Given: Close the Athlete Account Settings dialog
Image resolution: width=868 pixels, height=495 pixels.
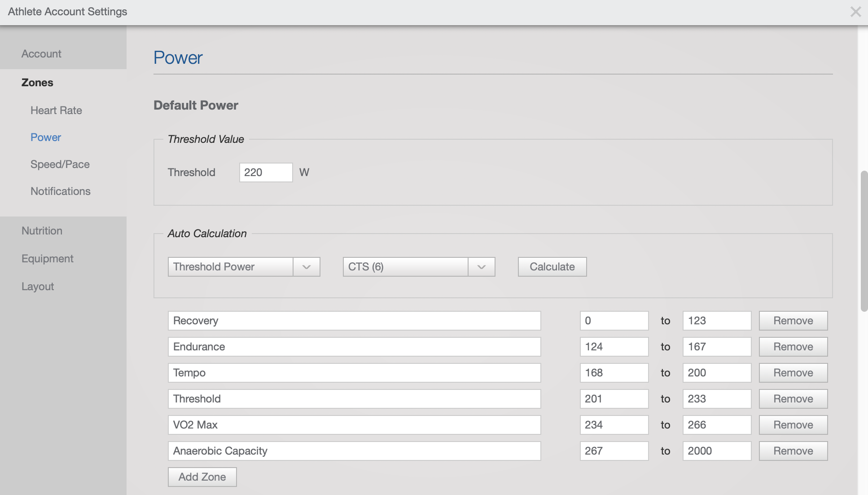Looking at the screenshot, I should pos(855,12).
